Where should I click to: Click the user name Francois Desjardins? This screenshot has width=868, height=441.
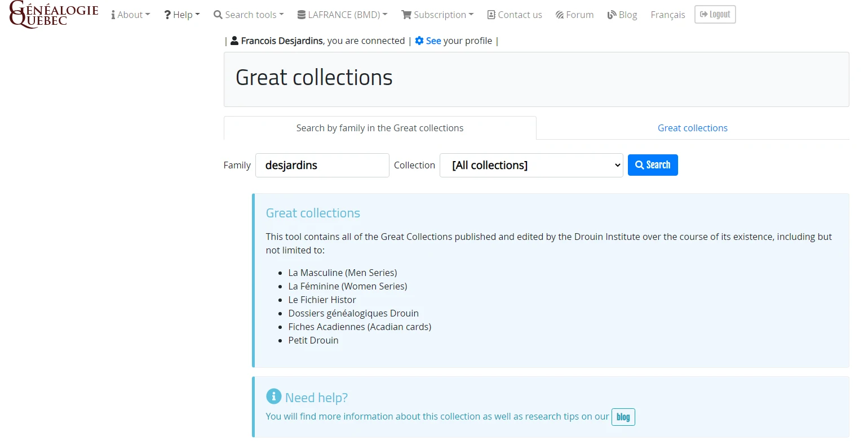[x=282, y=41]
